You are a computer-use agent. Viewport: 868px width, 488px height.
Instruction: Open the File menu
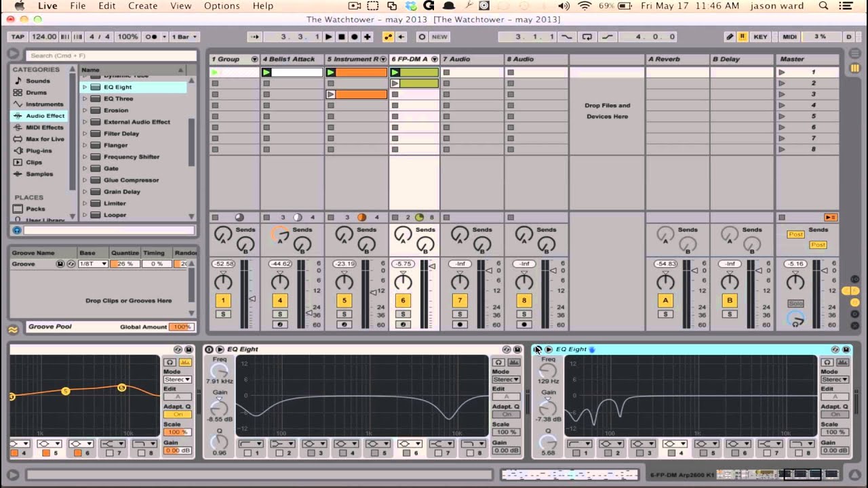[x=78, y=6]
